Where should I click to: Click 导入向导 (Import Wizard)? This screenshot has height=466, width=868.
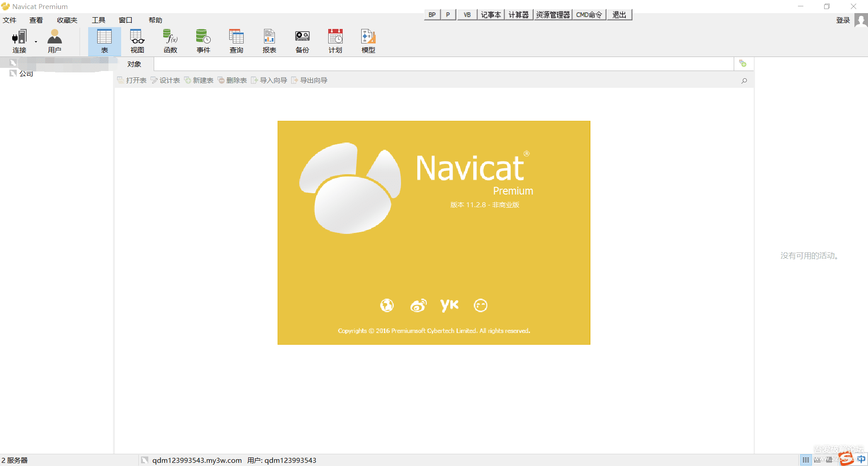click(269, 80)
